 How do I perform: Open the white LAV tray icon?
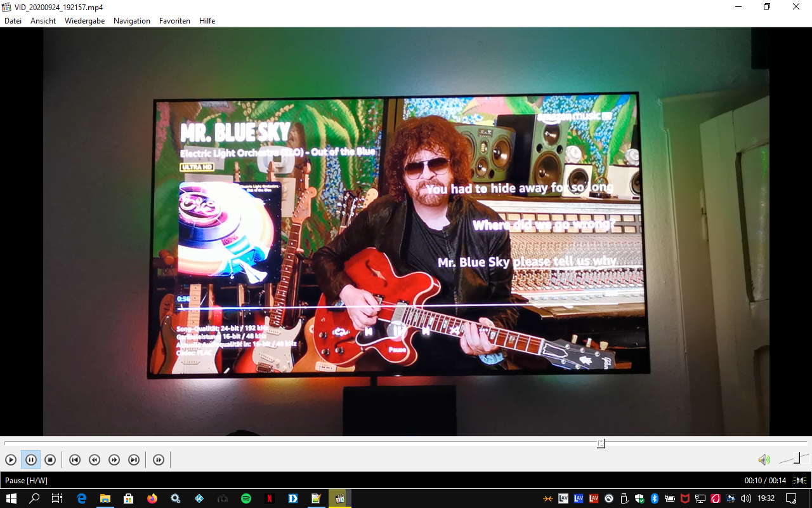tap(563, 498)
